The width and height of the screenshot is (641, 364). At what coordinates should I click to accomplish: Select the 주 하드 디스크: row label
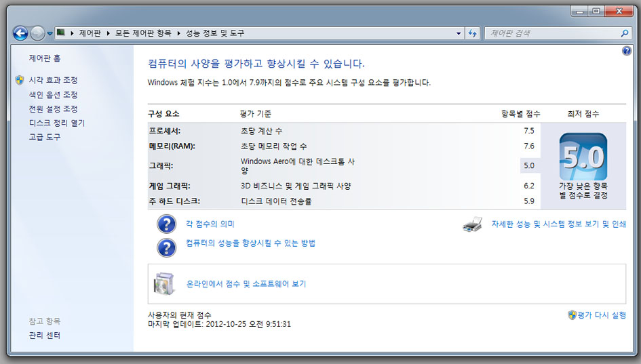174,201
